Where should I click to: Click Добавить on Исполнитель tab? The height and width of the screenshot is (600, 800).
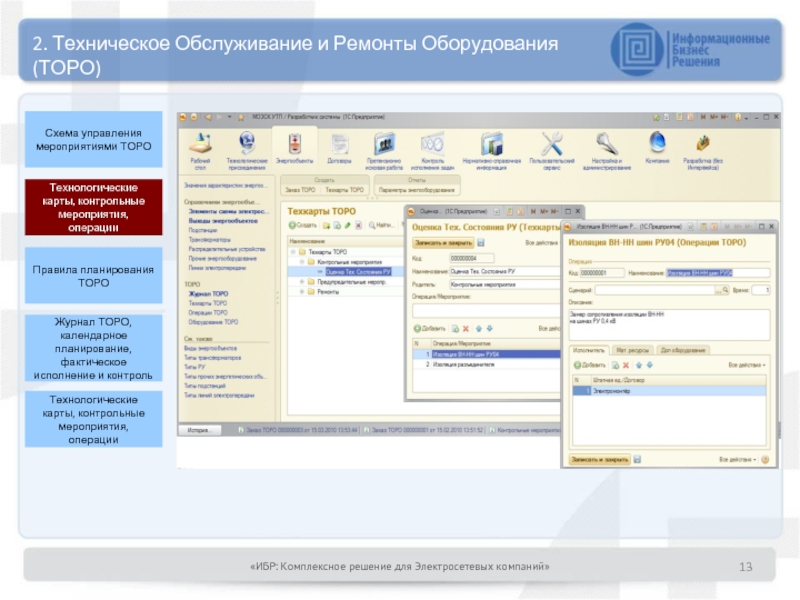[x=590, y=365]
